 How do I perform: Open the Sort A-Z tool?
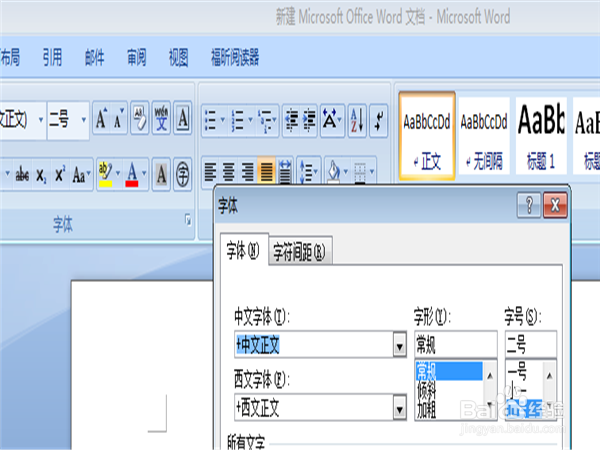click(x=357, y=121)
